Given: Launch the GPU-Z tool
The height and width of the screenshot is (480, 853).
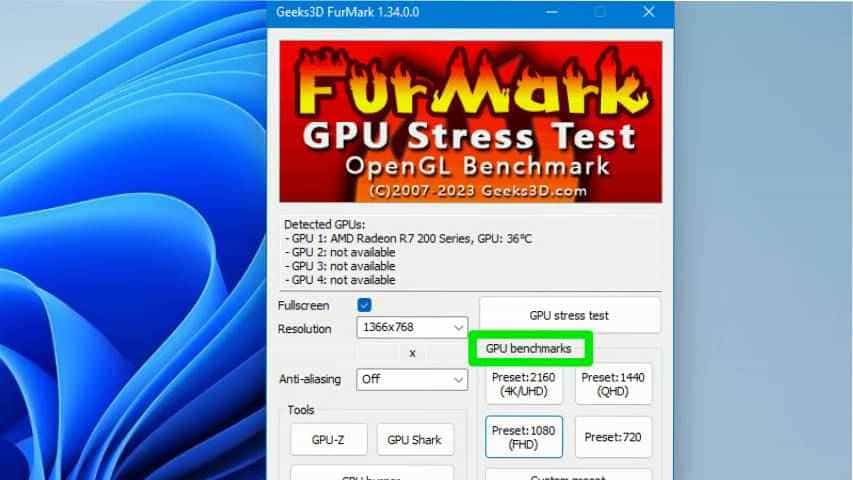Looking at the screenshot, I should pos(328,440).
